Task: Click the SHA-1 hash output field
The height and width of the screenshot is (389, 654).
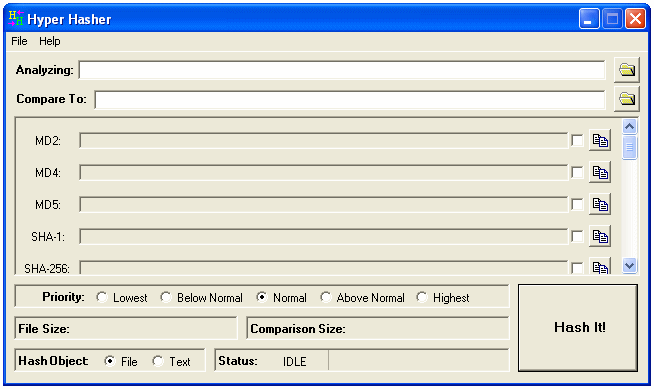Action: (x=324, y=236)
